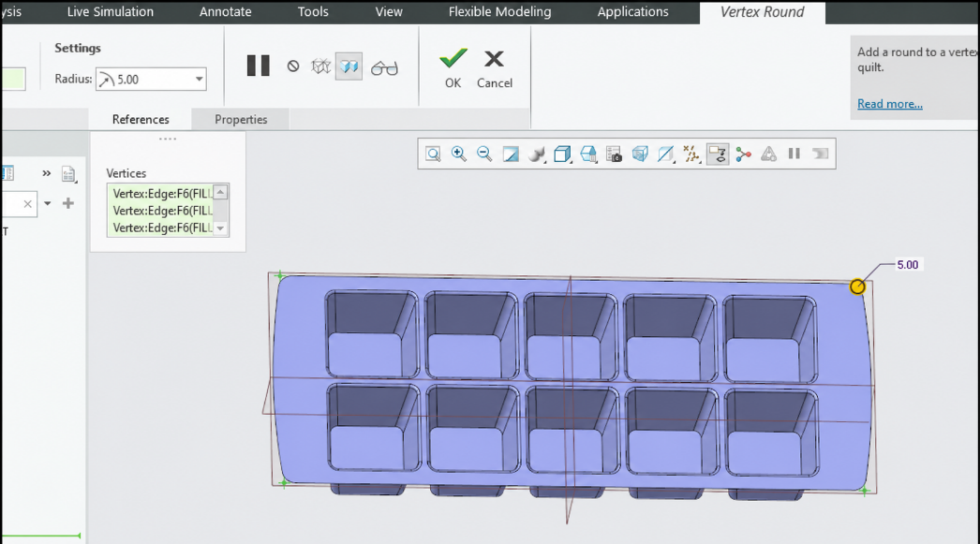980x544 pixels.
Task: Click the Radius value input field
Action: (x=151, y=80)
